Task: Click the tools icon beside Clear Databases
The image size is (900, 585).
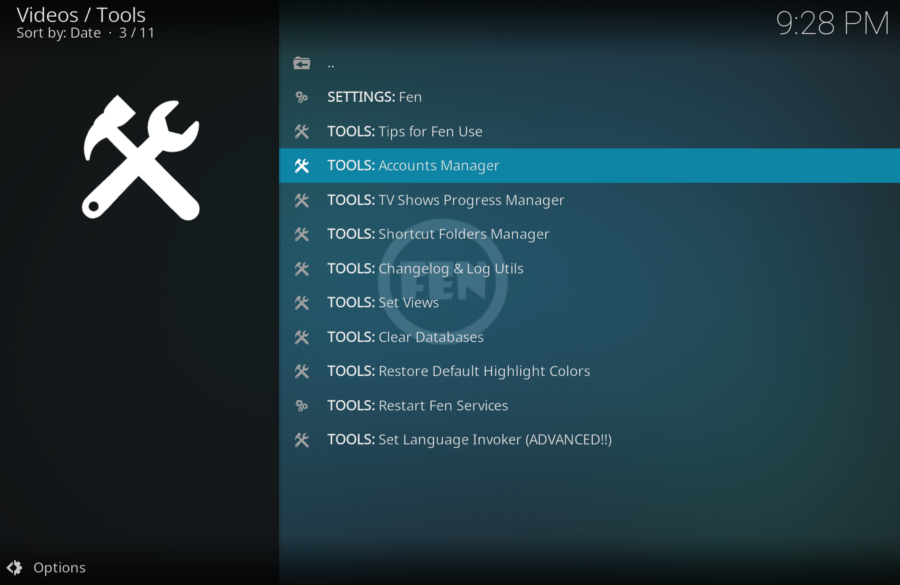Action: pos(301,337)
